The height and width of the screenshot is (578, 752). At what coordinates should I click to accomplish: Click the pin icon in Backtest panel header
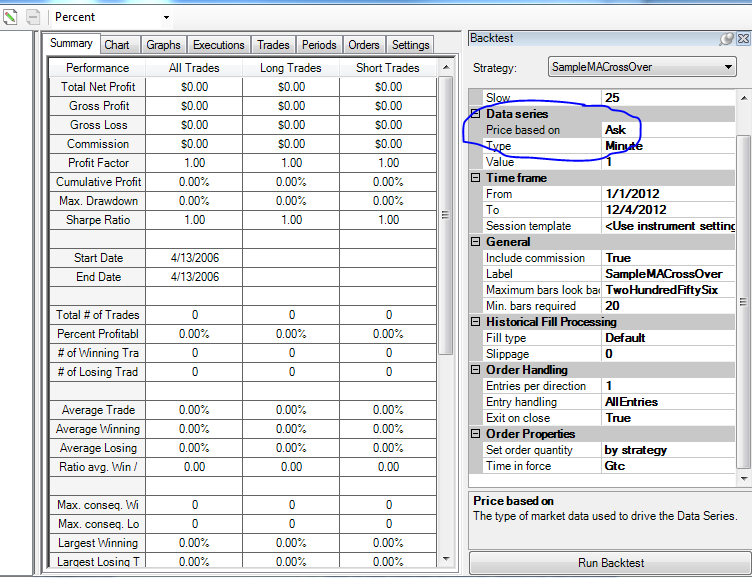pyautogui.click(x=726, y=39)
